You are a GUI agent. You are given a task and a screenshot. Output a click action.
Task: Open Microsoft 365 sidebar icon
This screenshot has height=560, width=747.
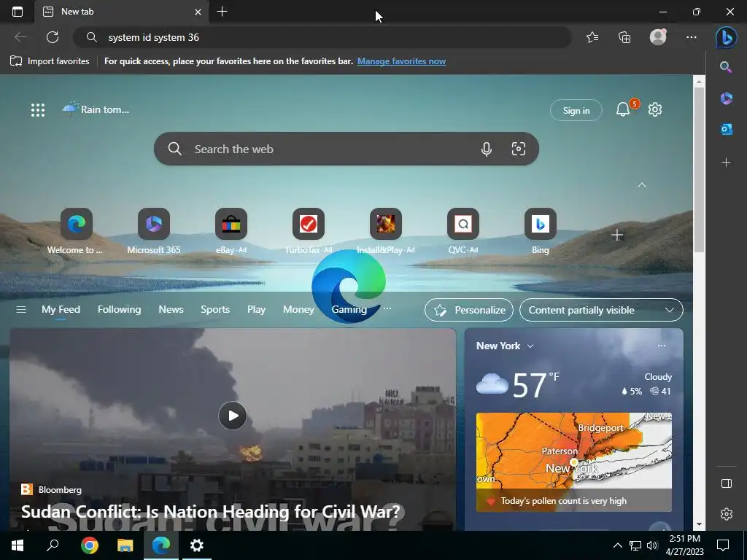726,98
